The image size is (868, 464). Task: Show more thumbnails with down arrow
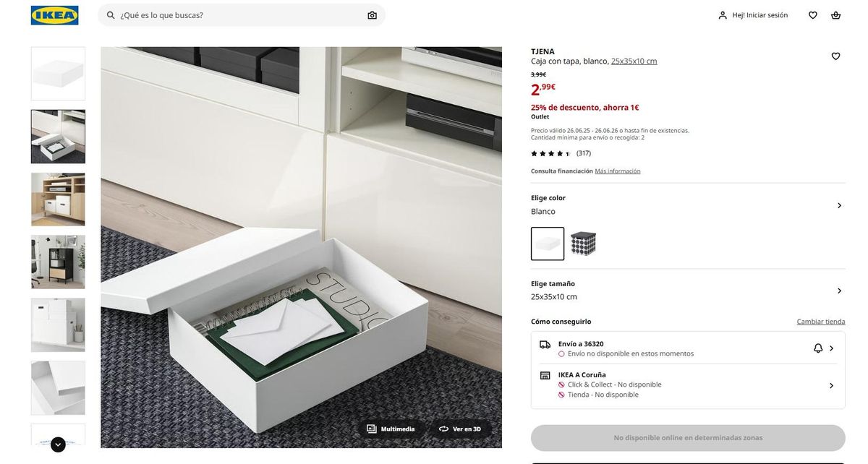pyautogui.click(x=58, y=444)
